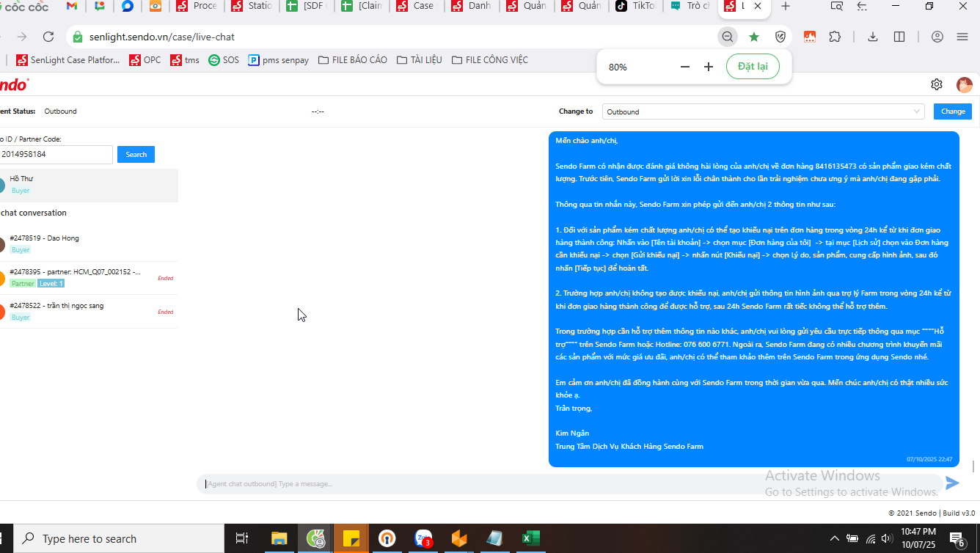Open the zoom magnifier icon in address bar
This screenshot has width=980, height=553.
coord(728,37)
